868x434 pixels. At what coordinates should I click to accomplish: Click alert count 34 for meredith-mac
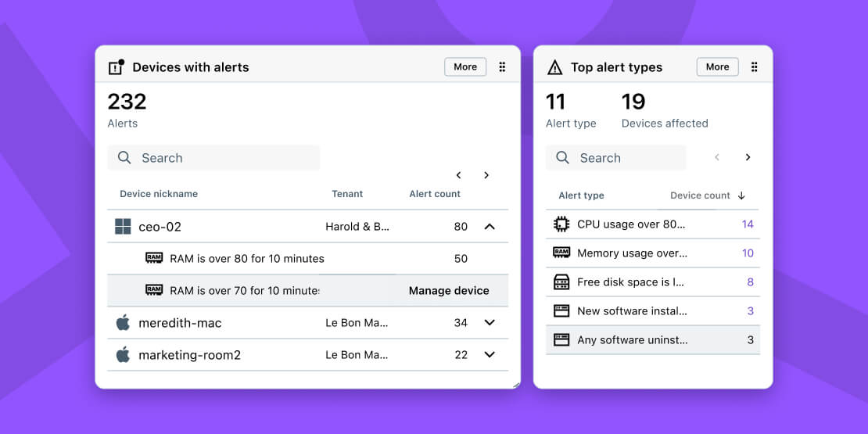[461, 323]
